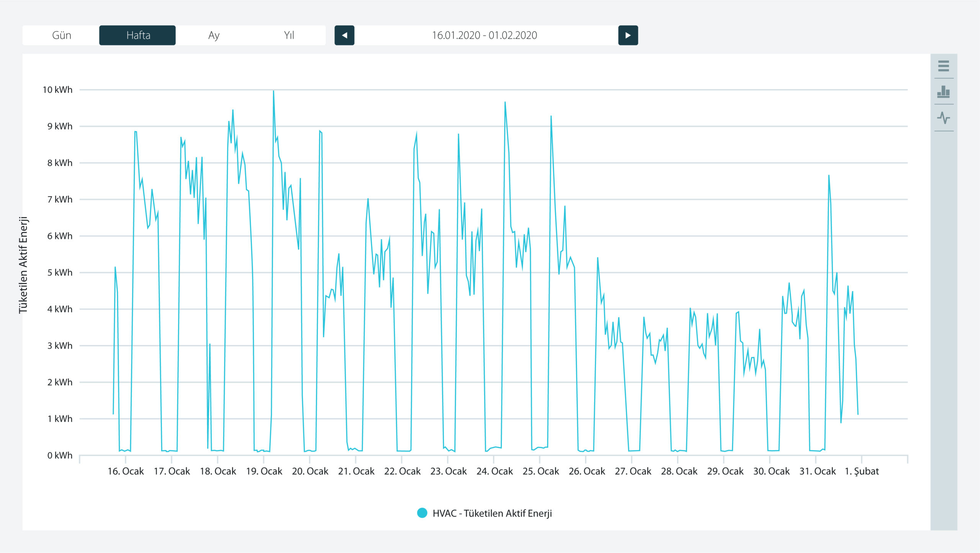Click the 23. Ocak date label
The height and width of the screenshot is (553, 980).
448,471
